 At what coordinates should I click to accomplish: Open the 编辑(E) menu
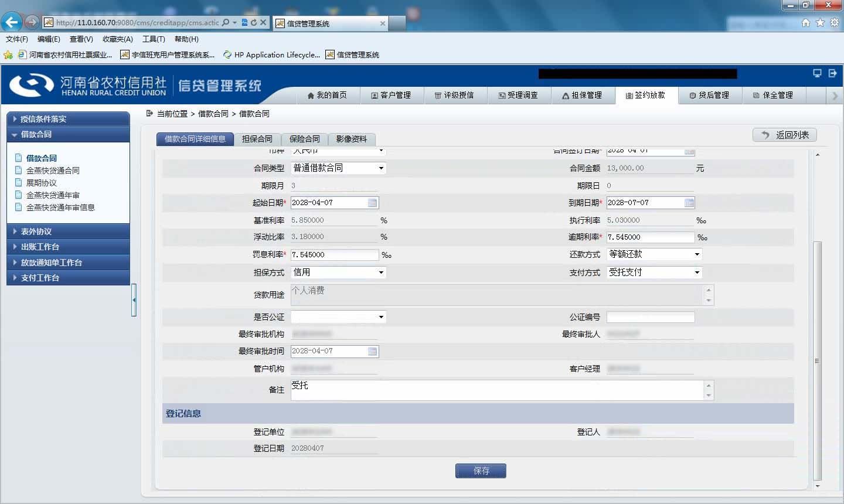[49, 39]
